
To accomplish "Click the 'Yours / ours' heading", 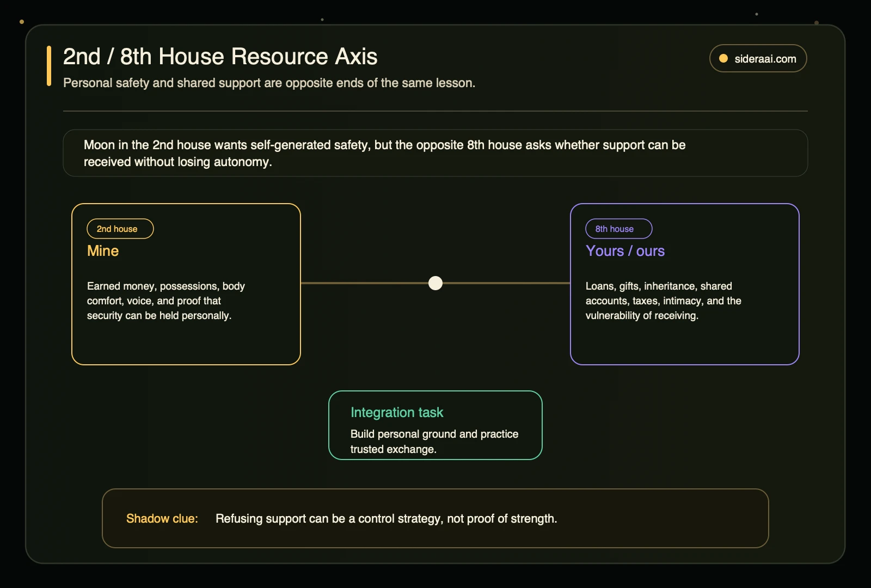I will (625, 251).
